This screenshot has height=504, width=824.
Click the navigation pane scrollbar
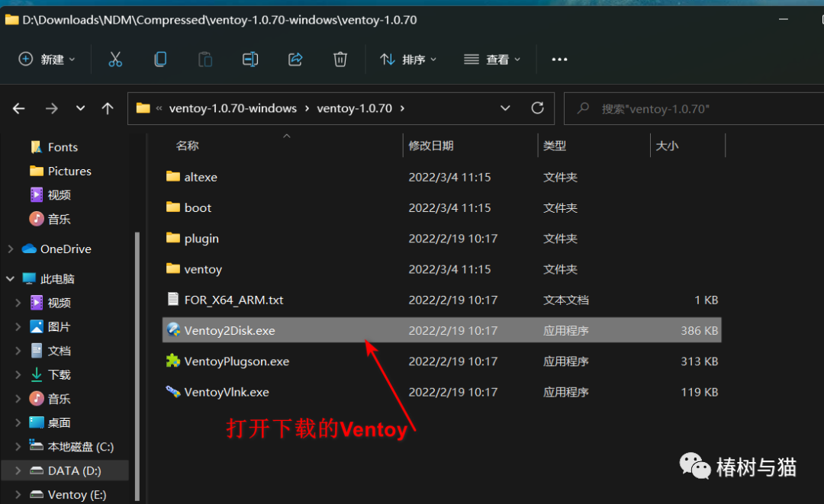tap(137, 366)
